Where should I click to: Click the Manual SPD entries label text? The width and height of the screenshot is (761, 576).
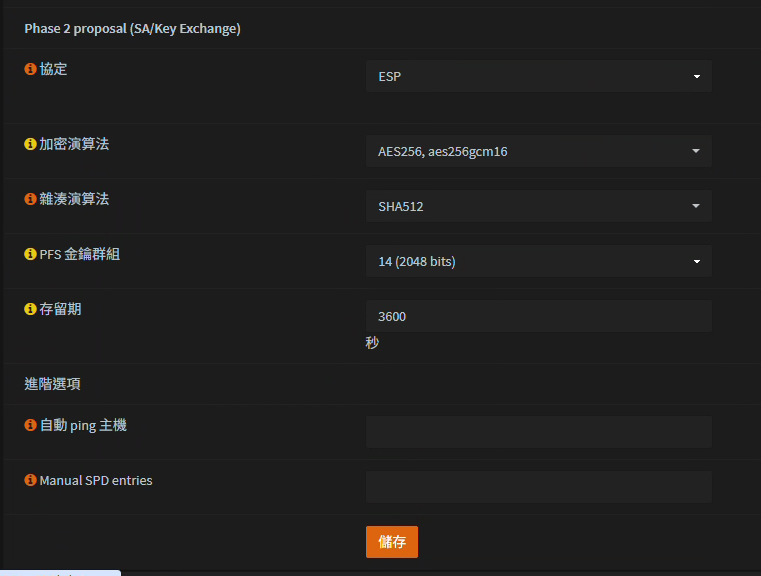point(96,480)
